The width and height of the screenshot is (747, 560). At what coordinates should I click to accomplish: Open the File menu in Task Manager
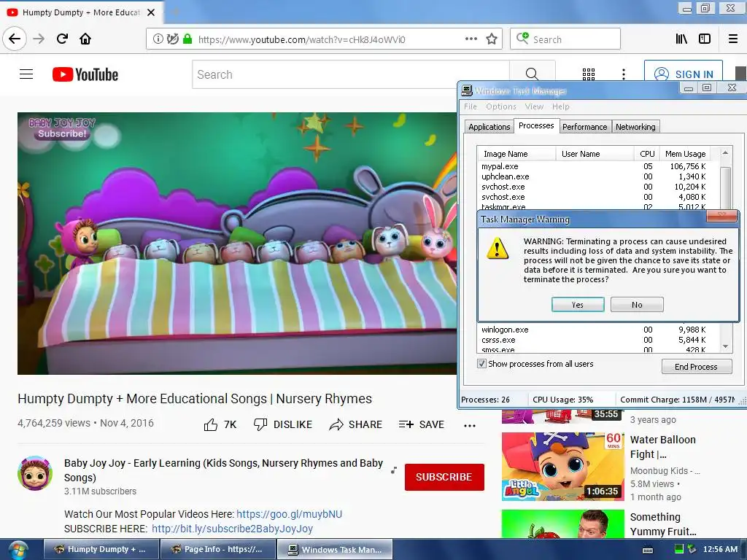(471, 106)
